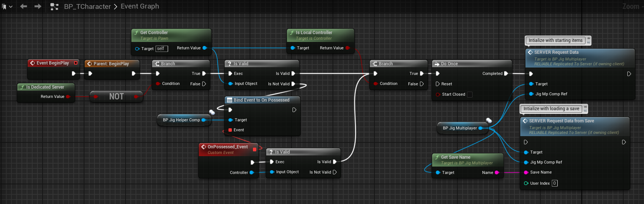The image size is (644, 204).
Task: Click the Get Save Name Target pin
Action: [x=438, y=172]
